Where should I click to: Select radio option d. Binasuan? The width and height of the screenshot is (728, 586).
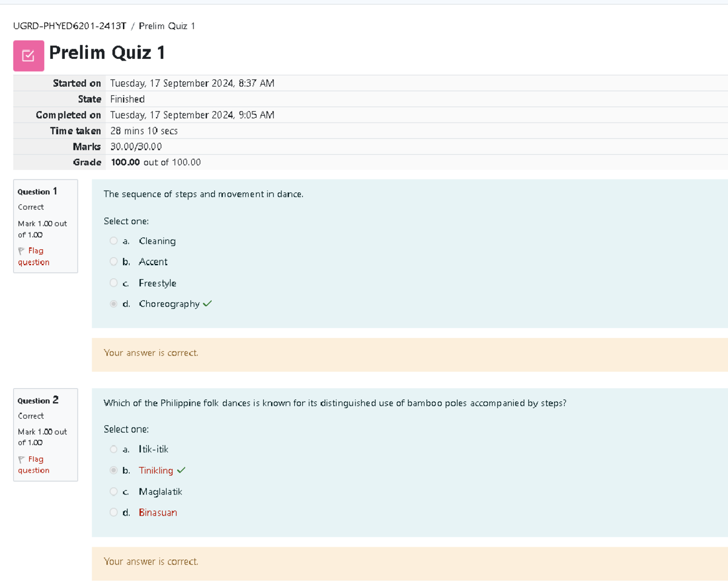click(x=113, y=512)
